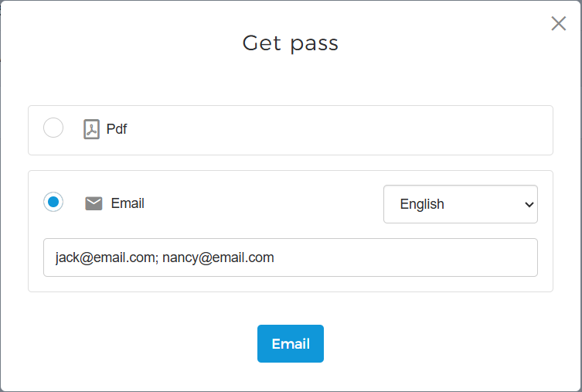Click the envelope mail icon

click(x=94, y=204)
